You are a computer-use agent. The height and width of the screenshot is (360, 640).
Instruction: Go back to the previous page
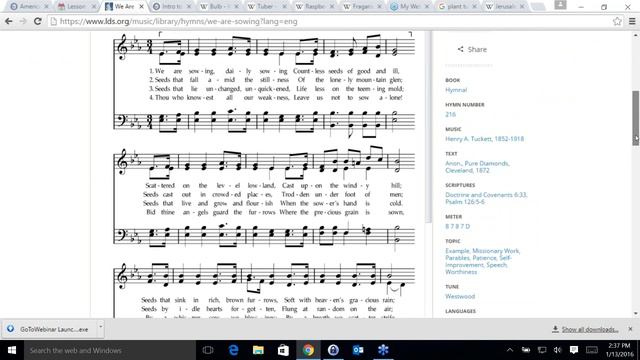point(9,21)
